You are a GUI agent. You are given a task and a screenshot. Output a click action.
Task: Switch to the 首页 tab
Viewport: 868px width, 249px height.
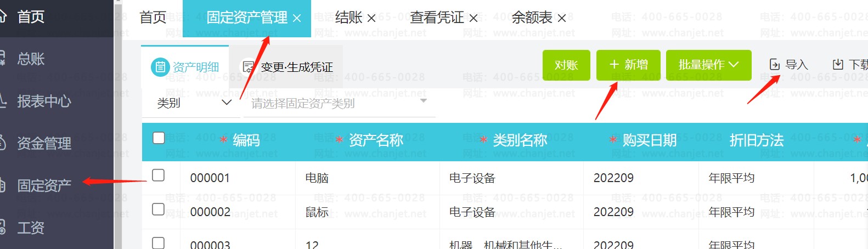[x=153, y=18]
